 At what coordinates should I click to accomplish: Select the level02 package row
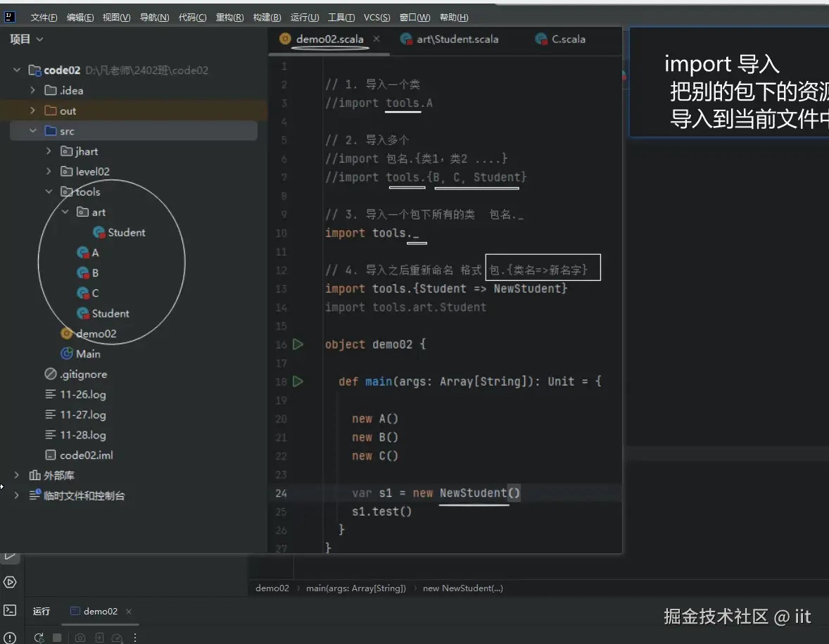133,171
